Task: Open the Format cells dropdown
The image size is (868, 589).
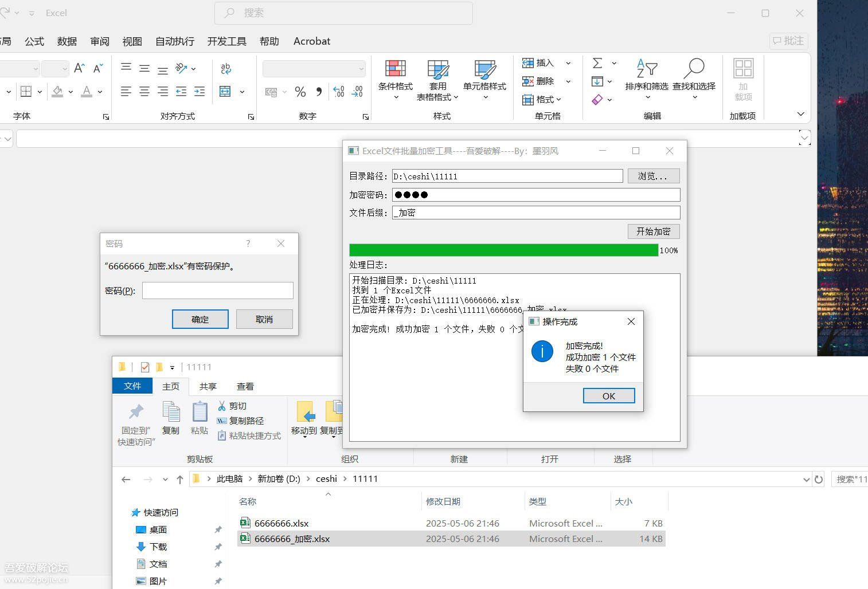Action: pyautogui.click(x=542, y=100)
